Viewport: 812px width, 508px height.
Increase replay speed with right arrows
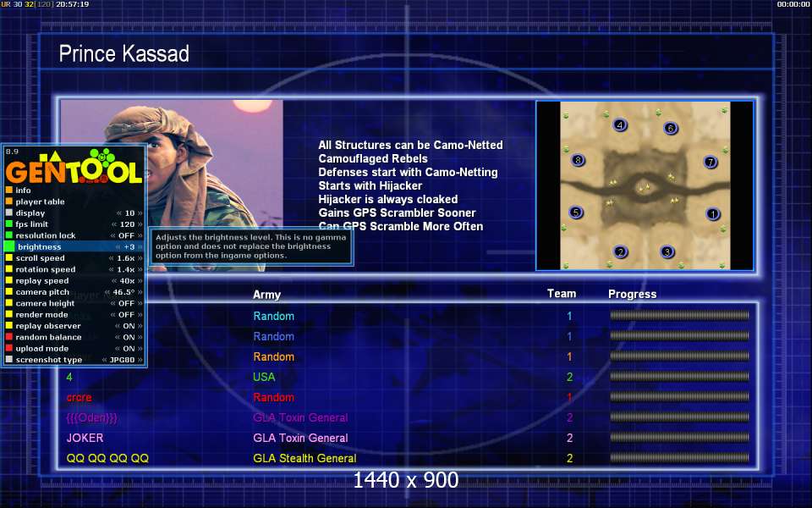(x=140, y=281)
